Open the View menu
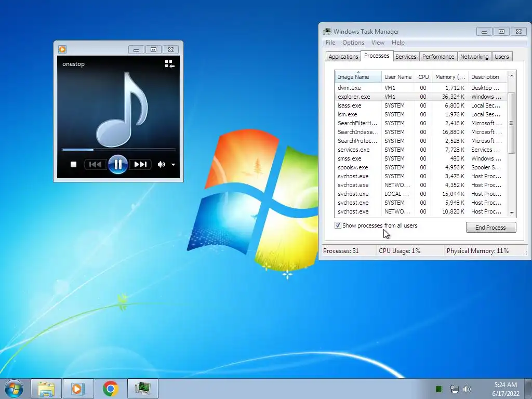 (x=378, y=43)
